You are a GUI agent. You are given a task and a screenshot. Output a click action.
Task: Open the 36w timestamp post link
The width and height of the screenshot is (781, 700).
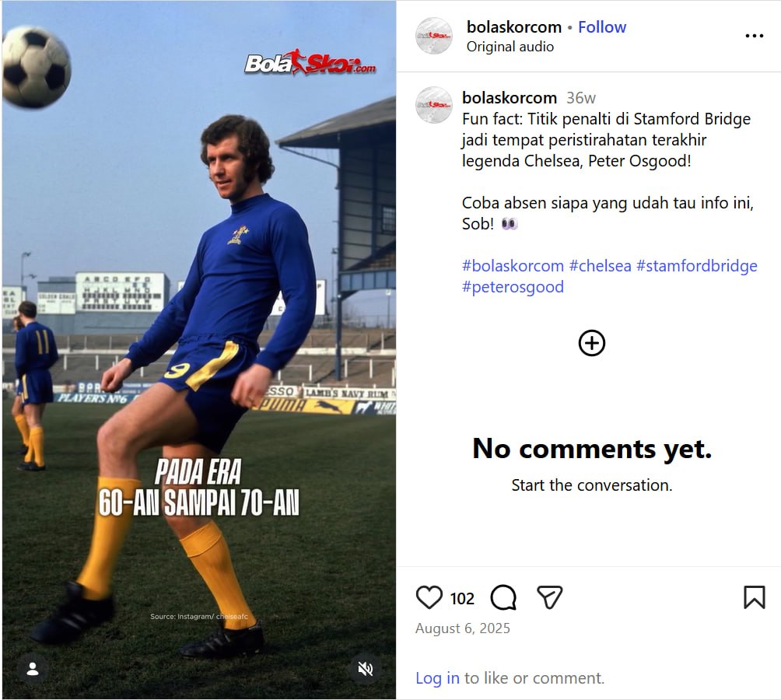tap(580, 97)
